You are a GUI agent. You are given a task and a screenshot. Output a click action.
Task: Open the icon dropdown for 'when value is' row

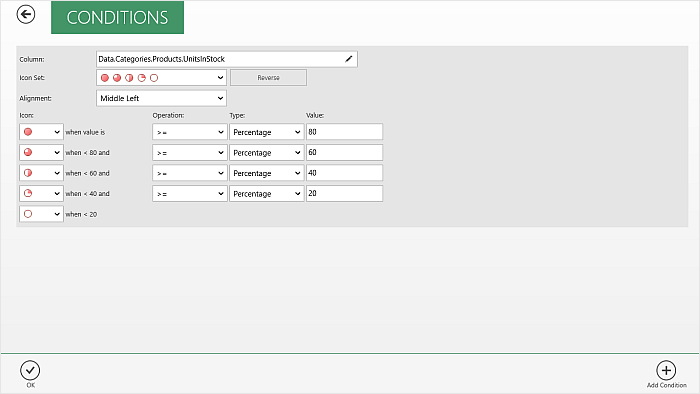tap(42, 132)
